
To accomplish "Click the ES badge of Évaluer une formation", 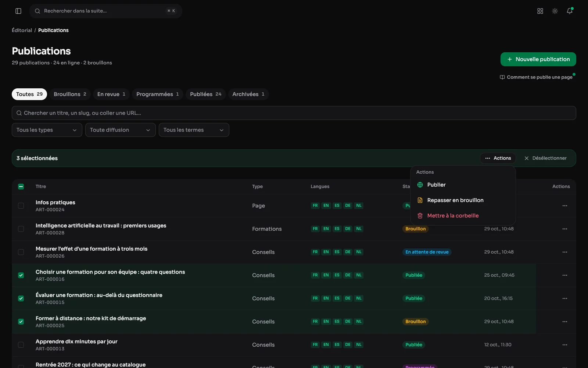I will click(x=337, y=298).
